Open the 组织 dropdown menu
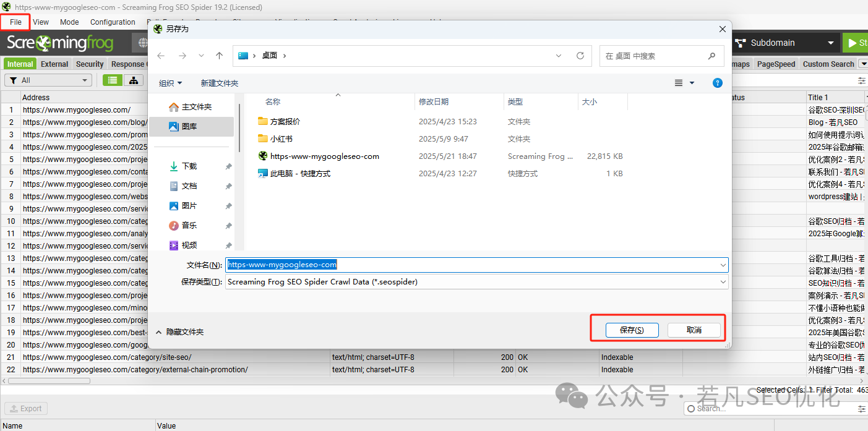 click(171, 83)
